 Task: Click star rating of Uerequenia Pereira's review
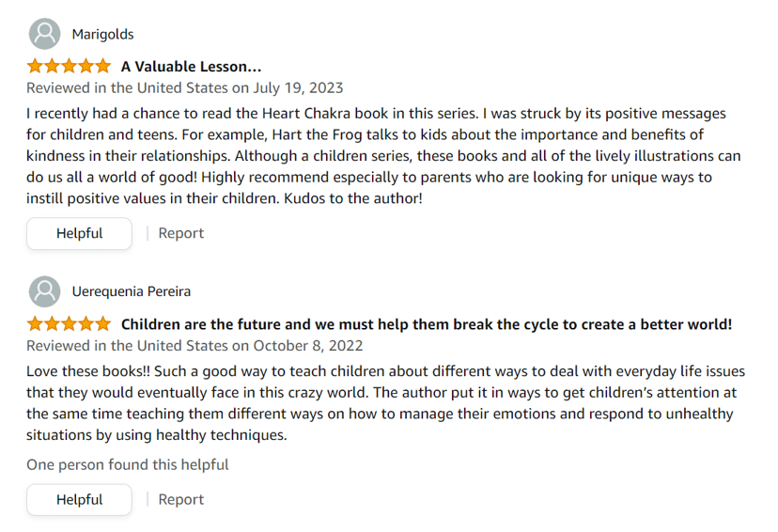point(69,323)
